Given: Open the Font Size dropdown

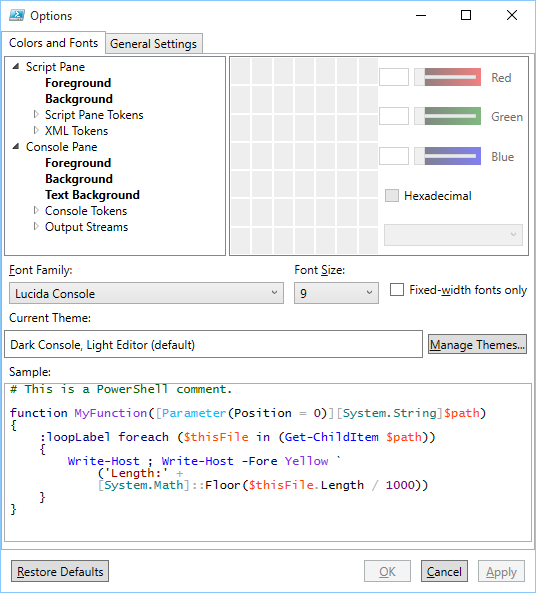Looking at the screenshot, I should 336,293.
